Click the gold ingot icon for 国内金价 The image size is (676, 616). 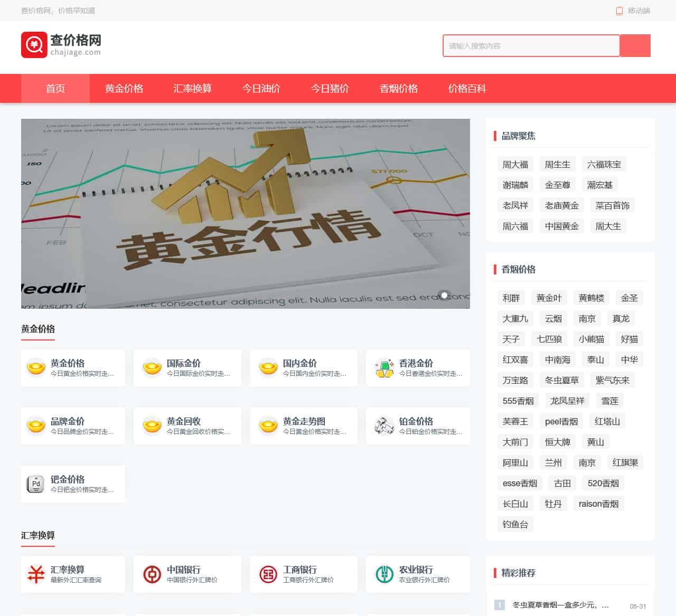tap(268, 367)
